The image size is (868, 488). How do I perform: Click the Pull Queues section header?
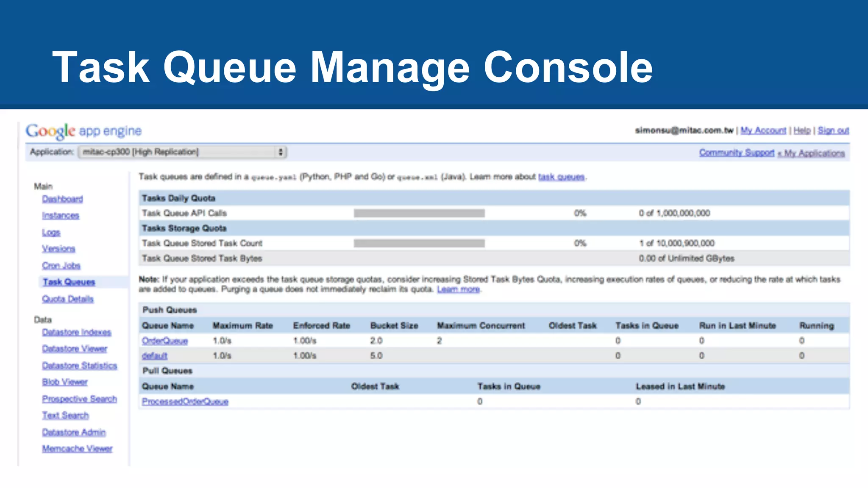point(167,371)
